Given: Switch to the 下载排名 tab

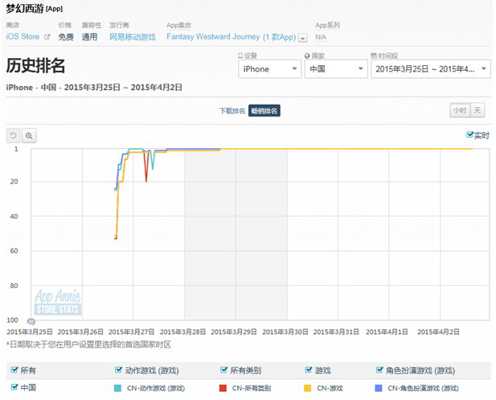Looking at the screenshot, I should click(x=232, y=111).
